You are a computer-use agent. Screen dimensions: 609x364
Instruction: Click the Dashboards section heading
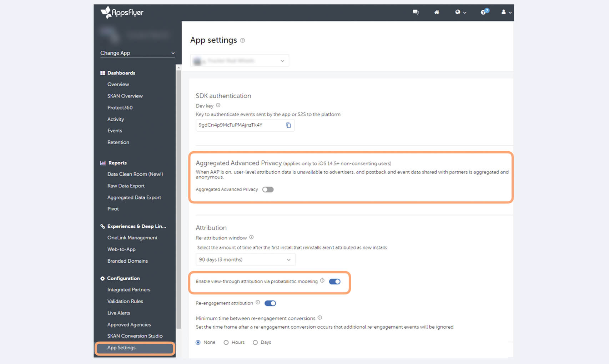click(121, 73)
